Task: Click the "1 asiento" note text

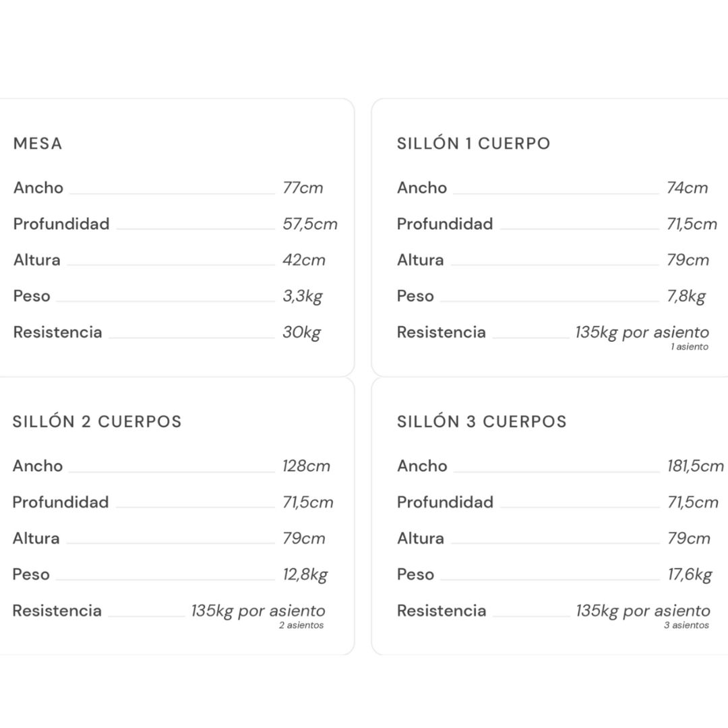Action: coord(690,347)
